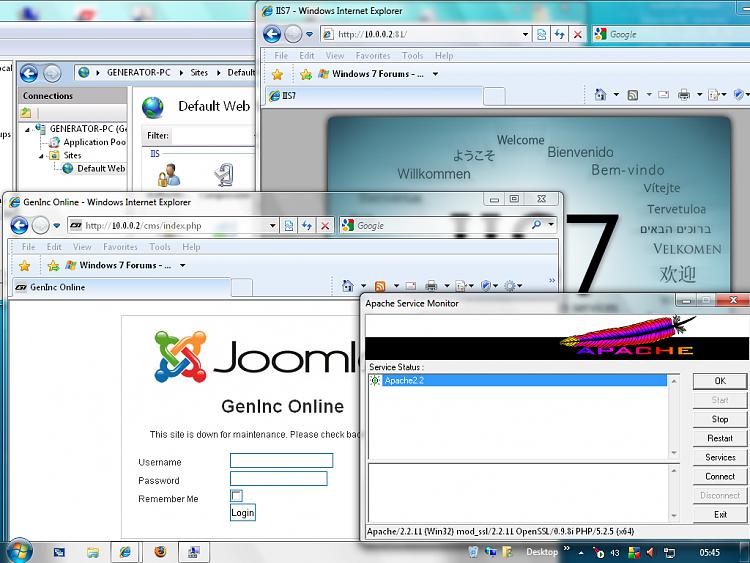Click Stop in Apache Service Monitor

tap(719, 419)
